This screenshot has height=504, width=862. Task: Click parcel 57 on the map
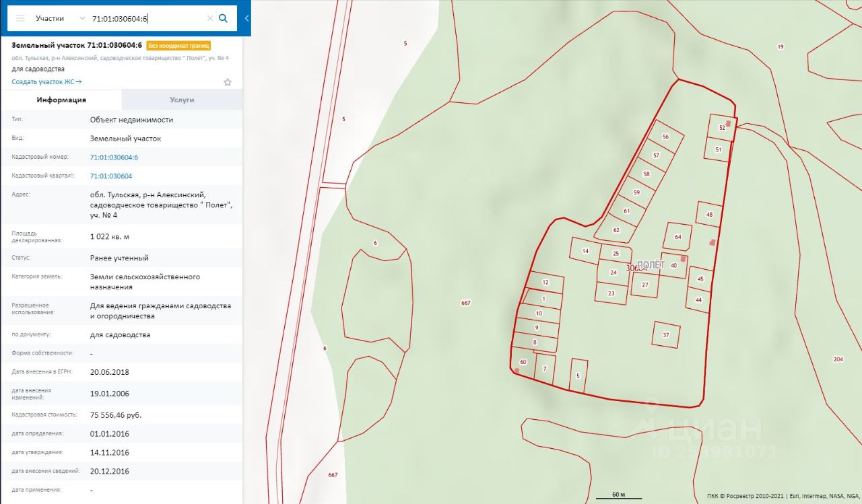pos(656,155)
